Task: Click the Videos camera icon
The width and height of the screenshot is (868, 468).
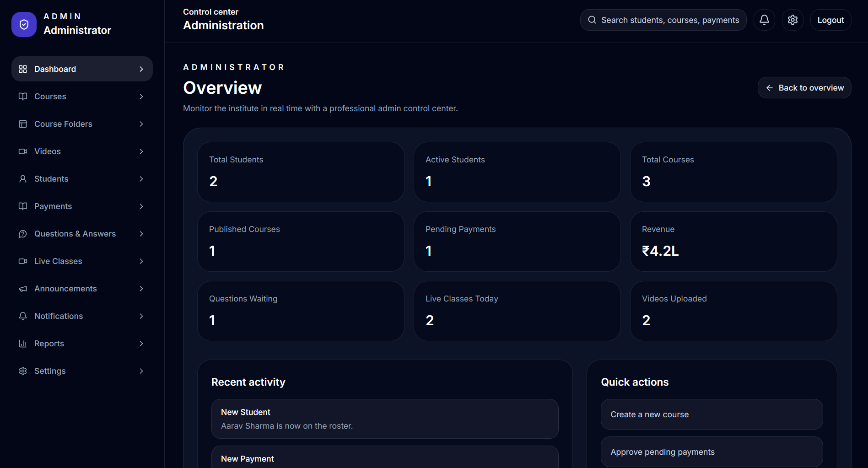Action: pos(23,151)
